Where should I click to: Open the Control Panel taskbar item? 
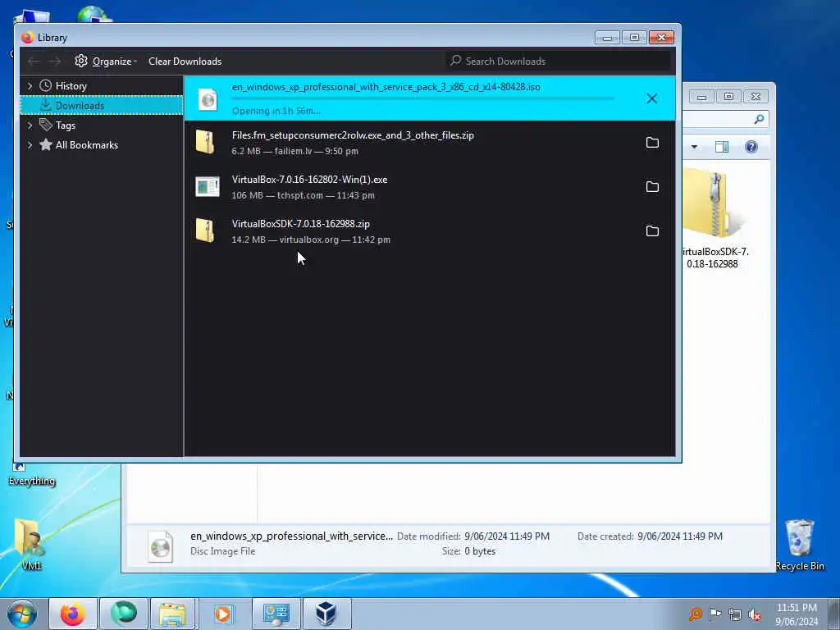point(276,614)
